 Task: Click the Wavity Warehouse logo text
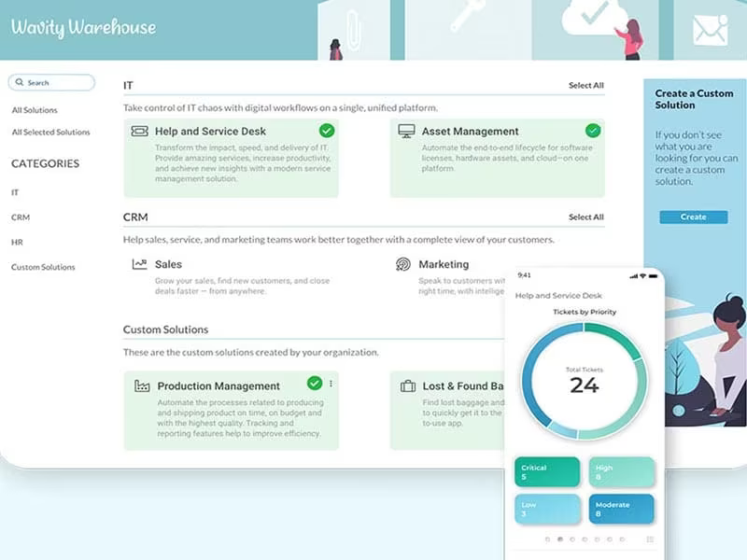(83, 28)
